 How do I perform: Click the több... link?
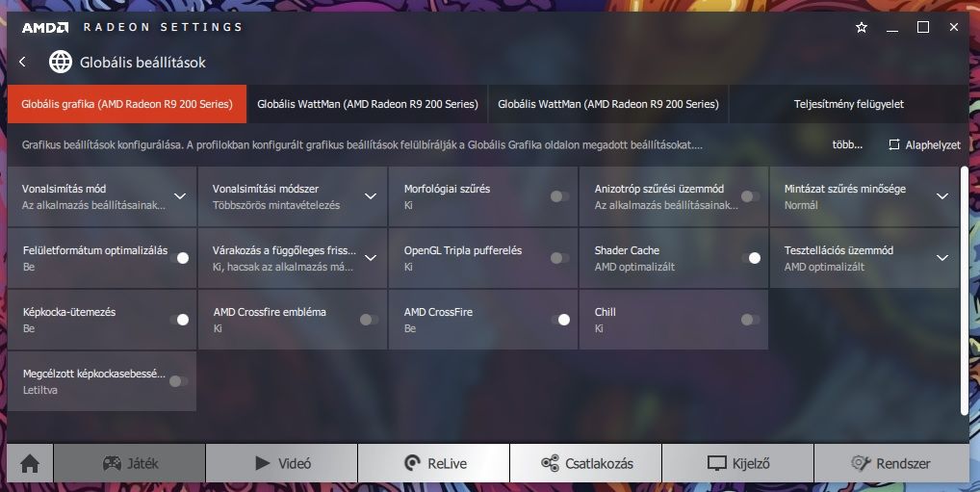847,144
